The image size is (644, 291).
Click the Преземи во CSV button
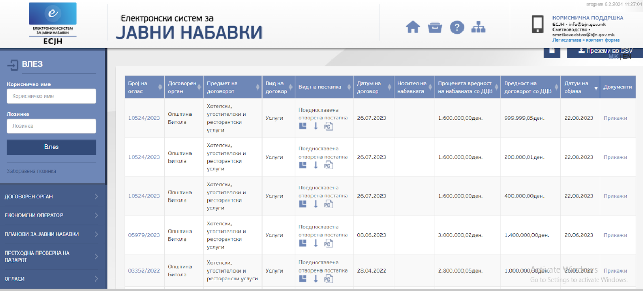tap(605, 51)
